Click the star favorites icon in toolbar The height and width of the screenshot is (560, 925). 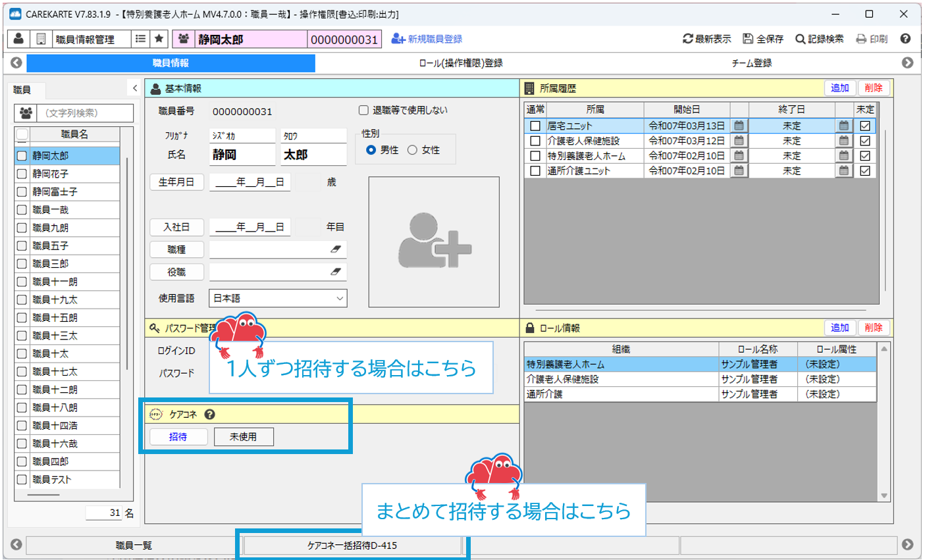coord(159,39)
